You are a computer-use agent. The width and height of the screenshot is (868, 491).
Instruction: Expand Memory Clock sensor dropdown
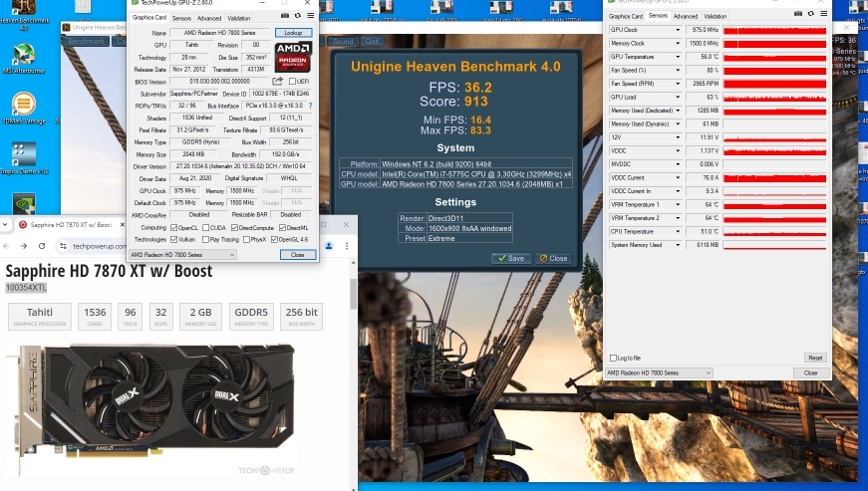click(678, 43)
